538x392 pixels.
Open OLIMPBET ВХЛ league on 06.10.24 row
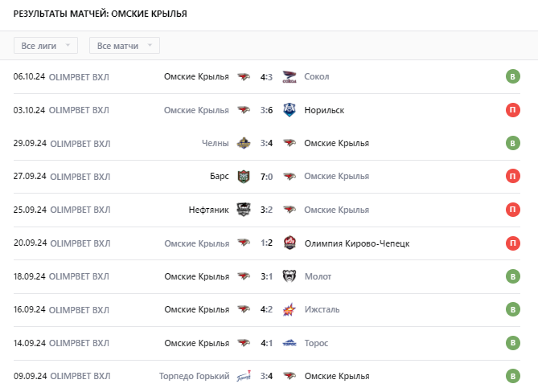[x=79, y=77]
